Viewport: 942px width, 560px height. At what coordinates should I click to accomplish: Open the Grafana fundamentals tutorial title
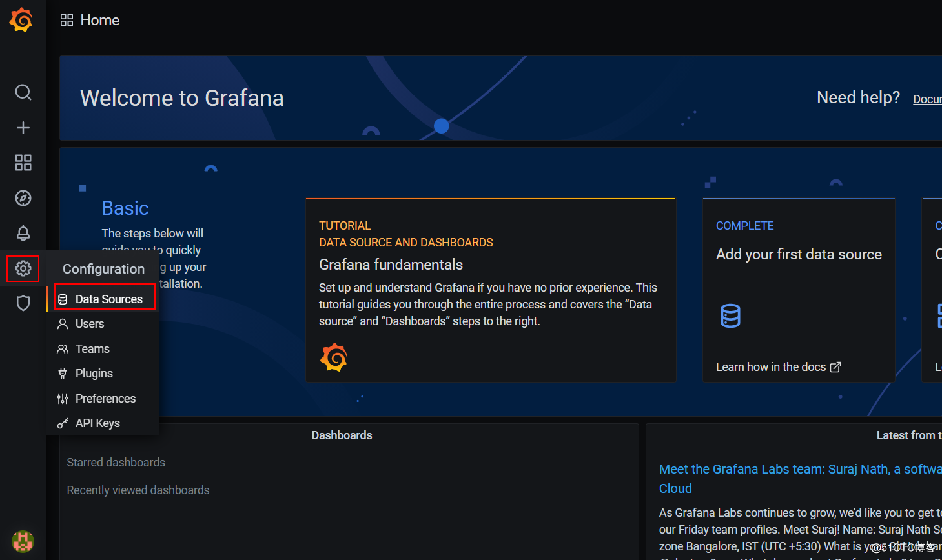(x=391, y=265)
